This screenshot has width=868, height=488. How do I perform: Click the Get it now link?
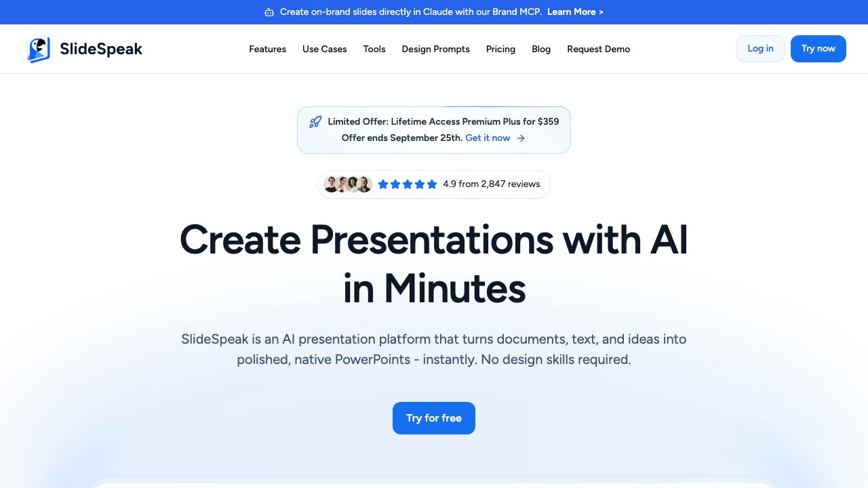coord(488,138)
